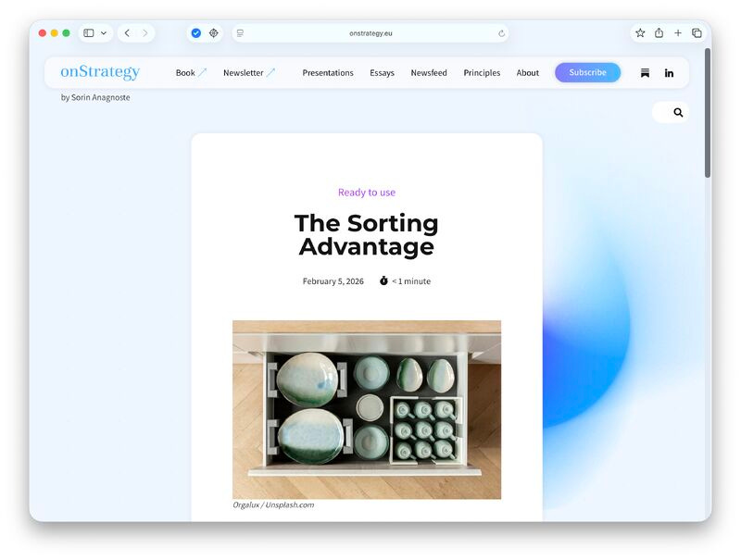Click the stopwatch reading time icon
The height and width of the screenshot is (560, 741).
pos(383,280)
